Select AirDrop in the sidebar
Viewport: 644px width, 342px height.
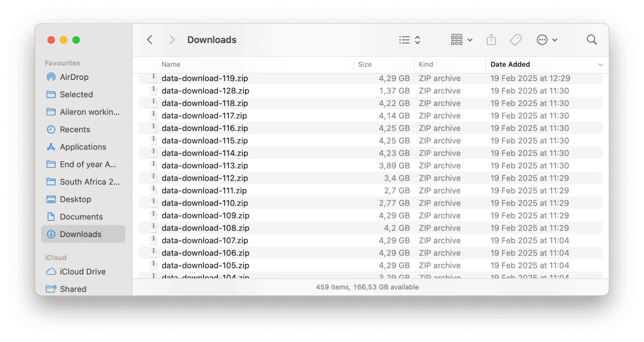click(74, 77)
